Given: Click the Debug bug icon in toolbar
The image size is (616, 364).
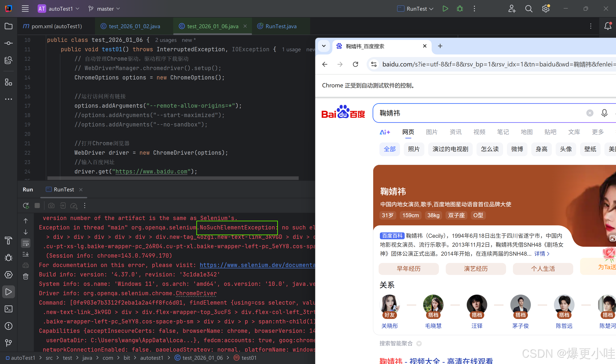Looking at the screenshot, I should click(x=460, y=9).
